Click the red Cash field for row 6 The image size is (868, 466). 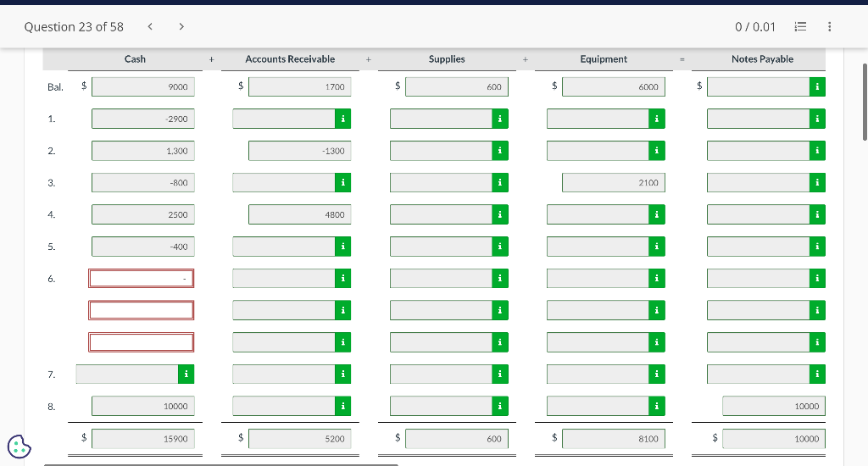click(142, 279)
